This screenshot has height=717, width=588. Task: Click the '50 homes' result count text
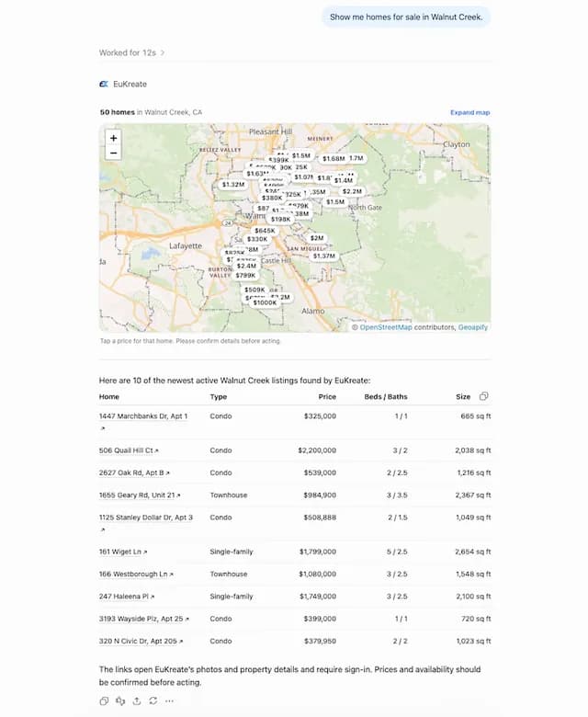(x=118, y=112)
